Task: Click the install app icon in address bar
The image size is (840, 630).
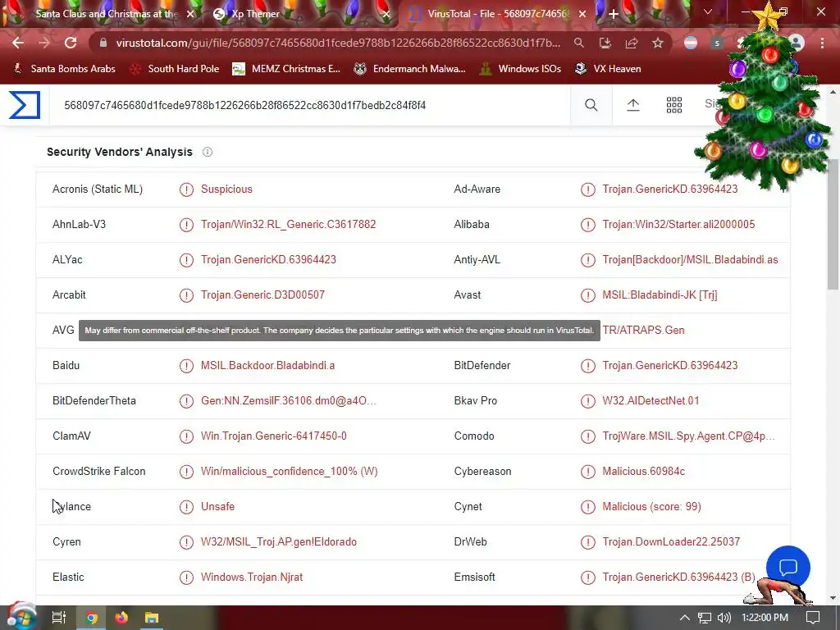Action: (x=605, y=43)
